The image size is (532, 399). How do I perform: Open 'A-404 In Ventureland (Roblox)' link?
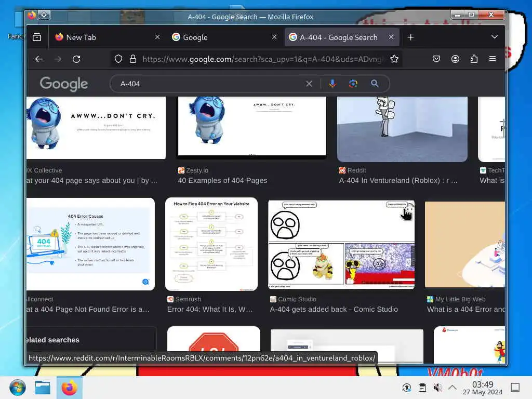pyautogui.click(x=398, y=180)
